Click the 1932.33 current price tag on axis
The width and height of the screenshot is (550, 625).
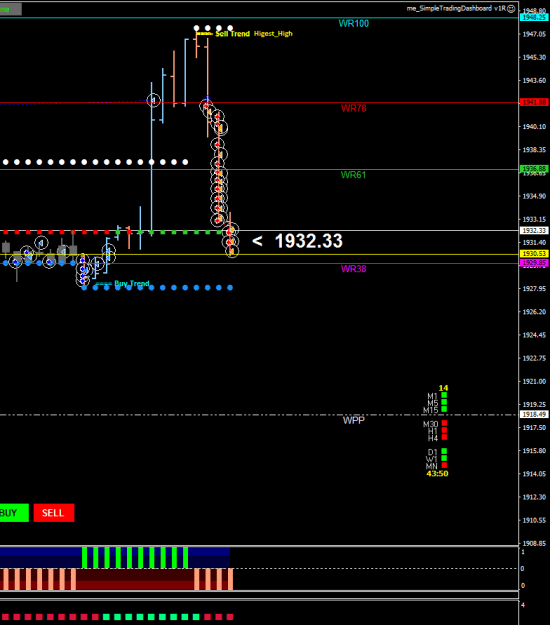point(534,230)
